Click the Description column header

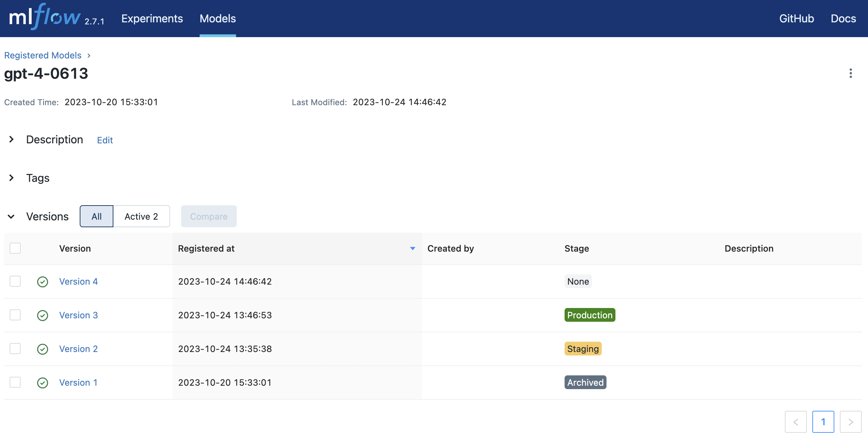[749, 249]
